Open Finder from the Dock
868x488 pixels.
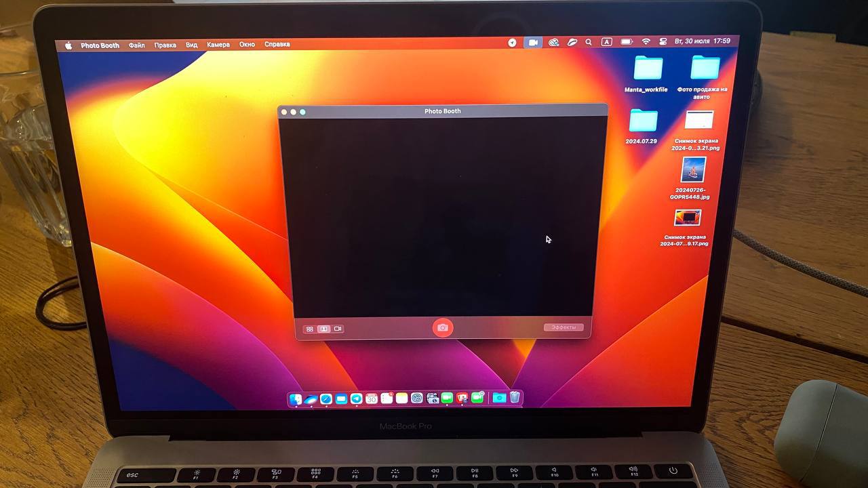pyautogui.click(x=296, y=399)
